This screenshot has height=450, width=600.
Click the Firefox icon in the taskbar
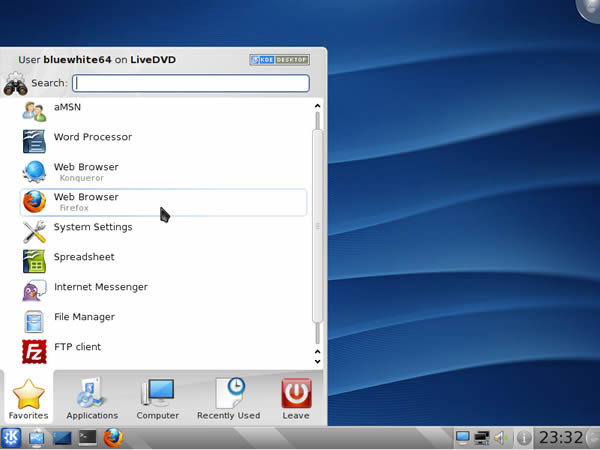[x=113, y=438]
